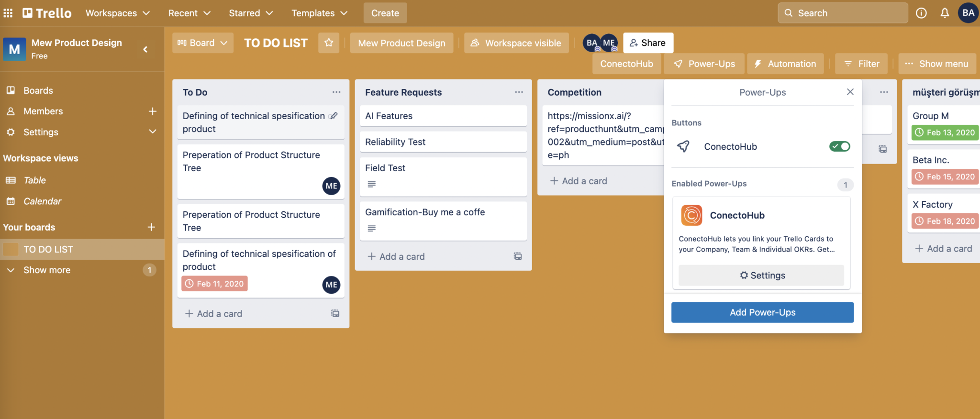Click Add a card in Competition list
This screenshot has height=419, width=980.
click(579, 181)
